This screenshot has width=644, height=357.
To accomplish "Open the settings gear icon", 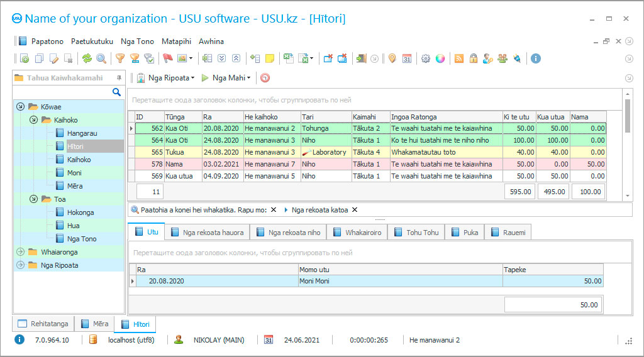I will [x=426, y=58].
